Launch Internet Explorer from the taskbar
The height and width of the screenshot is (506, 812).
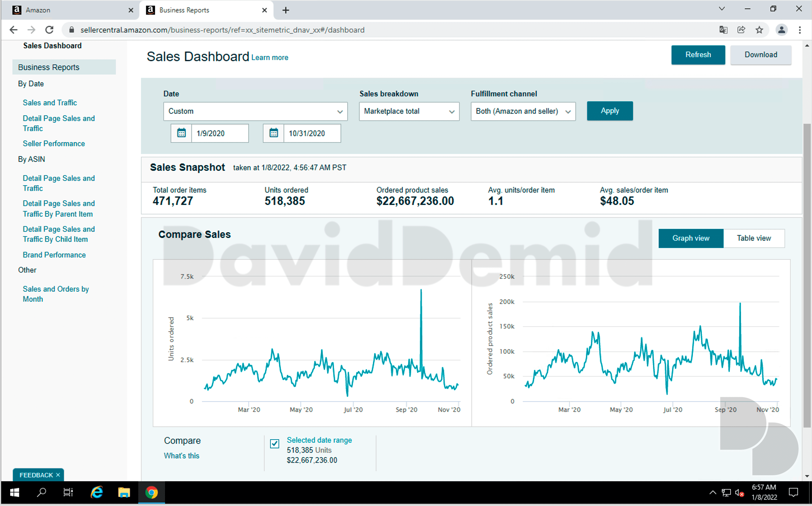(x=97, y=492)
